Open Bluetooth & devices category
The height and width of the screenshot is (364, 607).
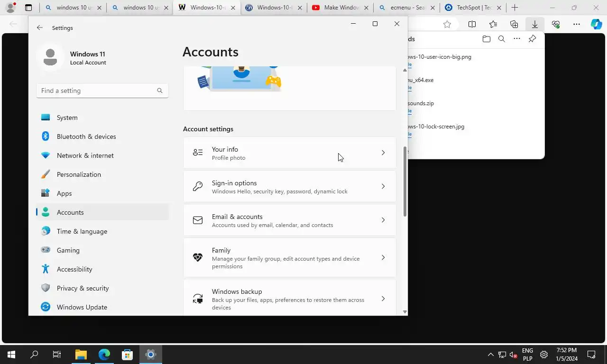102,136
